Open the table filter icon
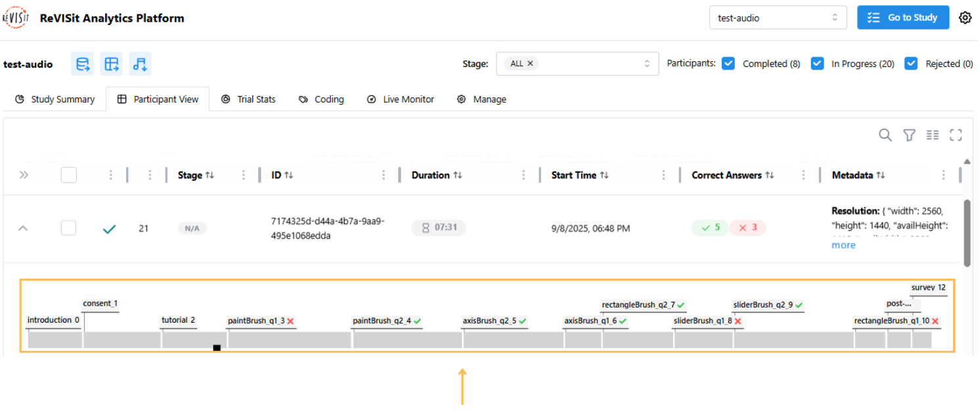The height and width of the screenshot is (414, 980). point(909,135)
